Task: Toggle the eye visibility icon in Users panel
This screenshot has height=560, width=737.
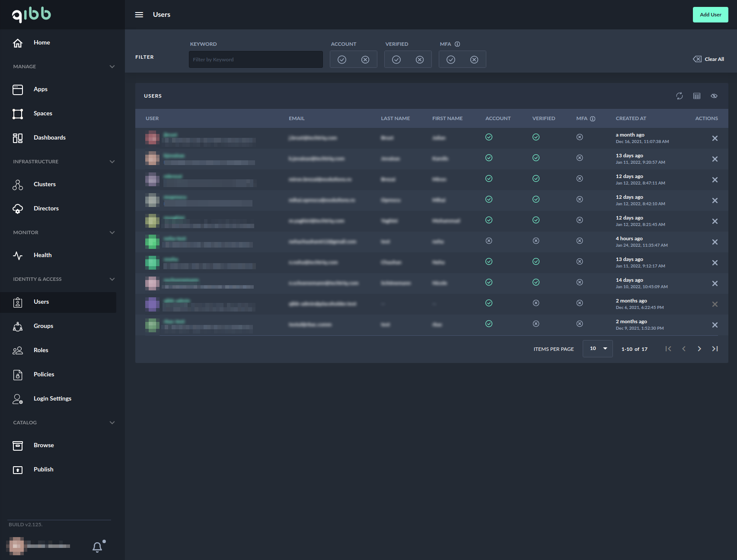Action: tap(714, 96)
